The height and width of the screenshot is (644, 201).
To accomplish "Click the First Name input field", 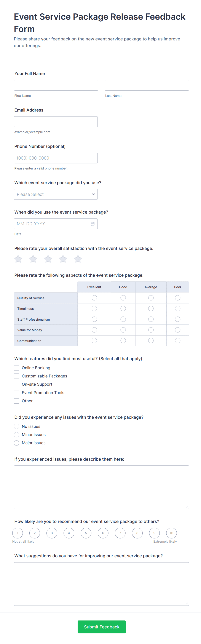I will tap(56, 85).
